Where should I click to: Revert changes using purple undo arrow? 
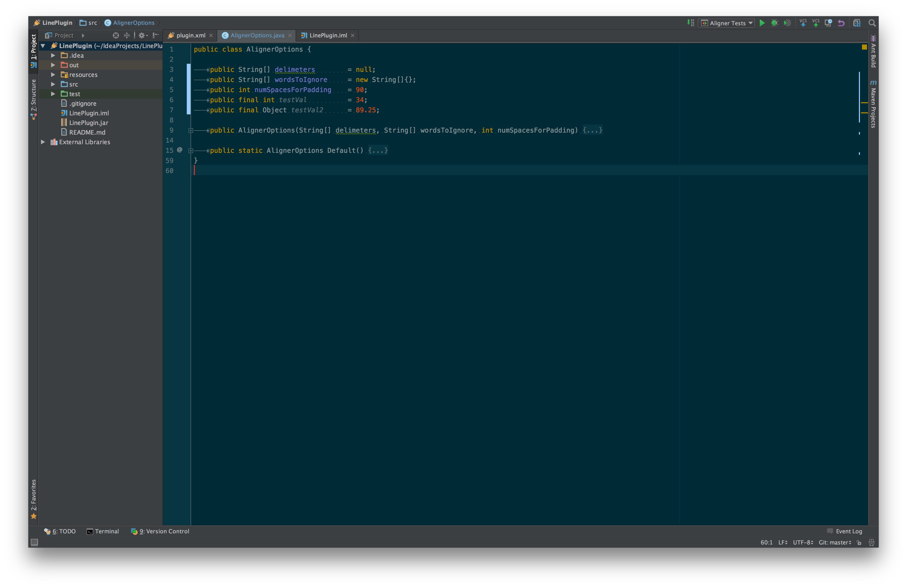point(841,23)
